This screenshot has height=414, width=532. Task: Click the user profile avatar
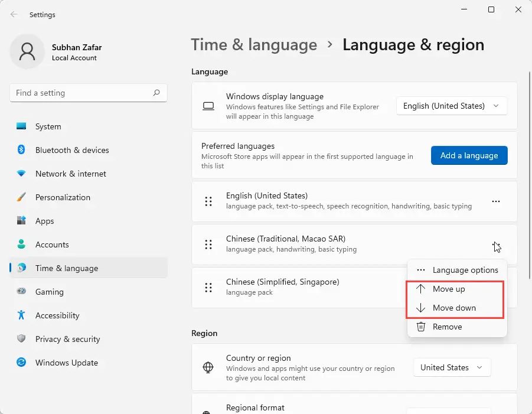pos(27,52)
